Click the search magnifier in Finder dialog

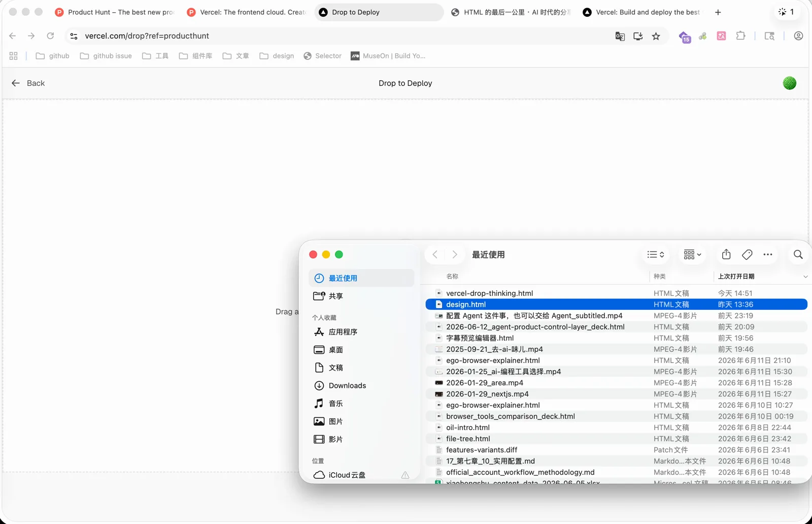(x=798, y=254)
